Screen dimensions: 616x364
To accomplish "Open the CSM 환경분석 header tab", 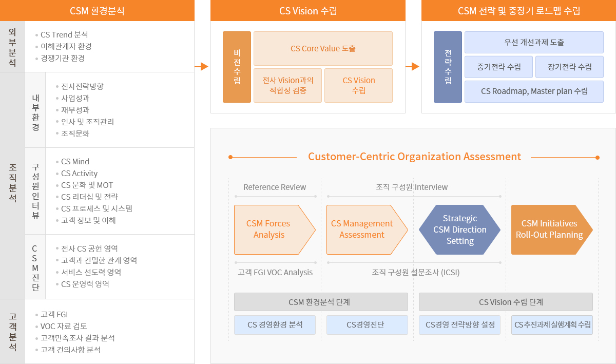I will pos(97,11).
